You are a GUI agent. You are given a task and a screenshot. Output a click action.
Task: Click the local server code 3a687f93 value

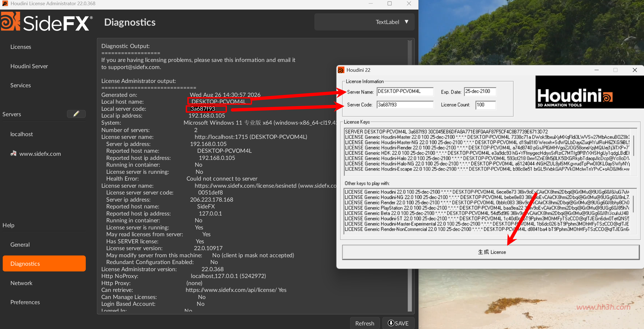pos(203,109)
